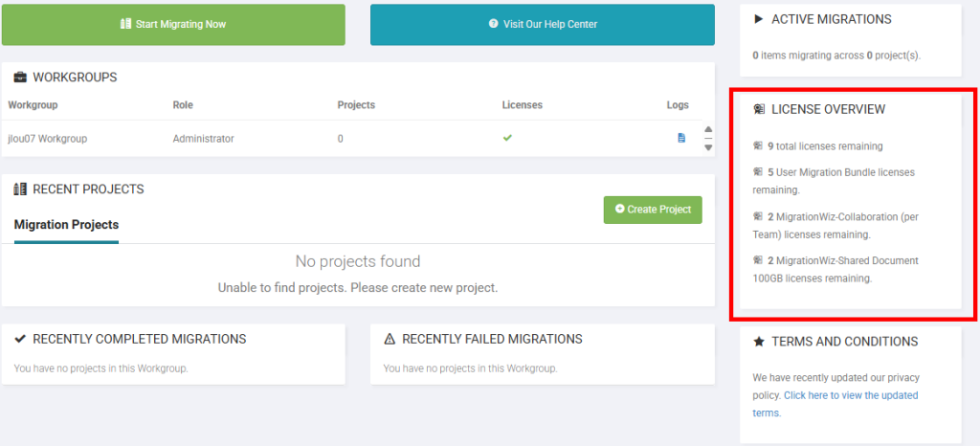
Task: Click the briefcase icon beside WORKGROUPS
Action: 20,78
